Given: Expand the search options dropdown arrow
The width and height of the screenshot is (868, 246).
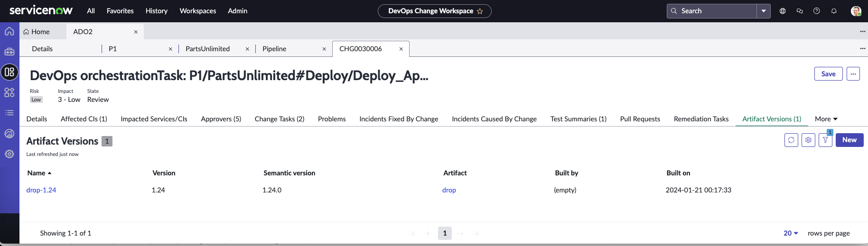Looking at the screenshot, I should coord(764,11).
